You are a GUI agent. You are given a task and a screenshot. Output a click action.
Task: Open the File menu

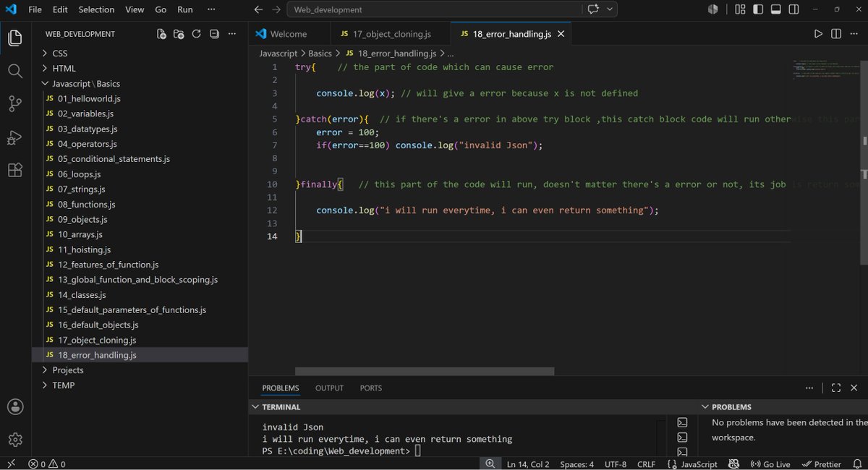[35, 9]
